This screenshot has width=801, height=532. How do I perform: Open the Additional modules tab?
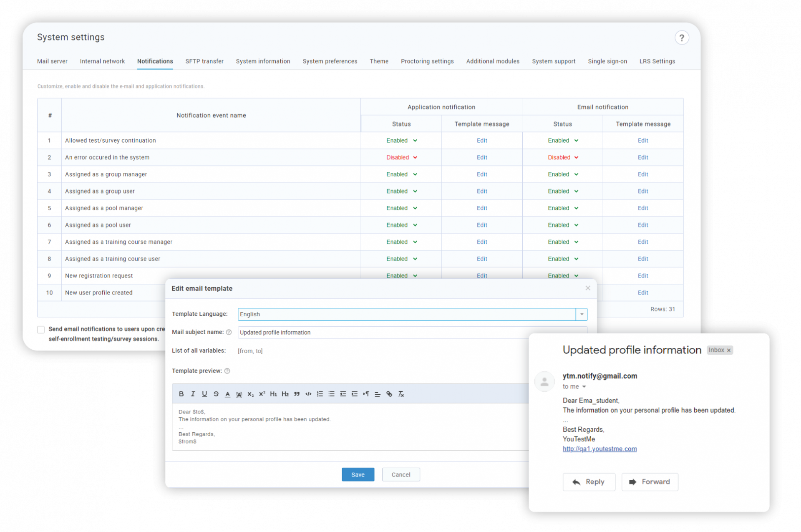[493, 61]
